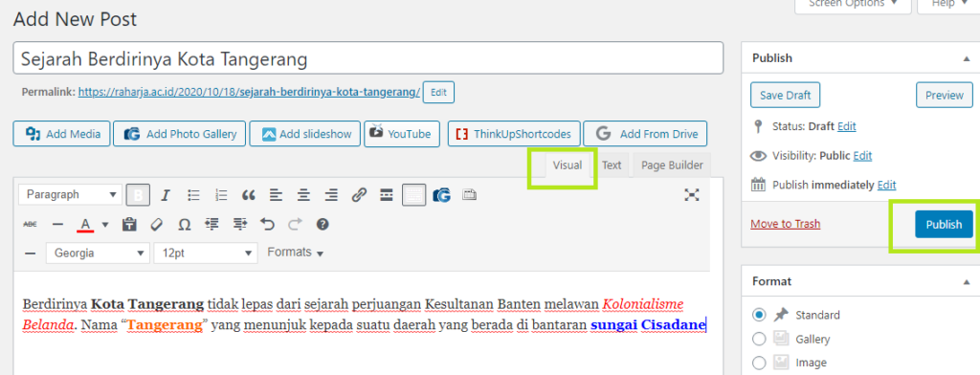Open the text color picker arrow
The image size is (980, 375).
[105, 224]
